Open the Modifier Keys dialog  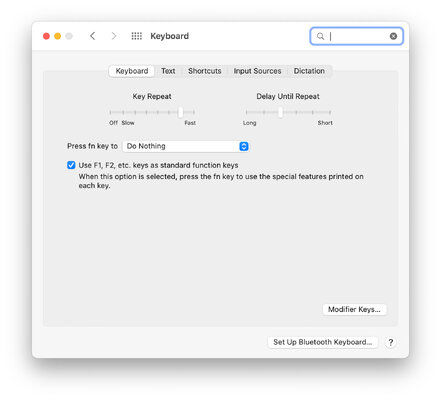click(x=354, y=309)
